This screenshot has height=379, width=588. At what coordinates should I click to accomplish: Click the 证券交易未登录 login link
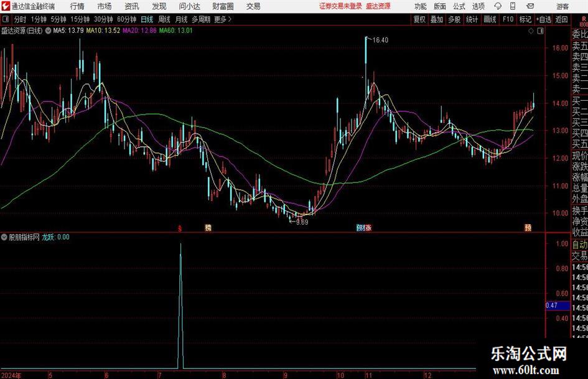(340, 6)
